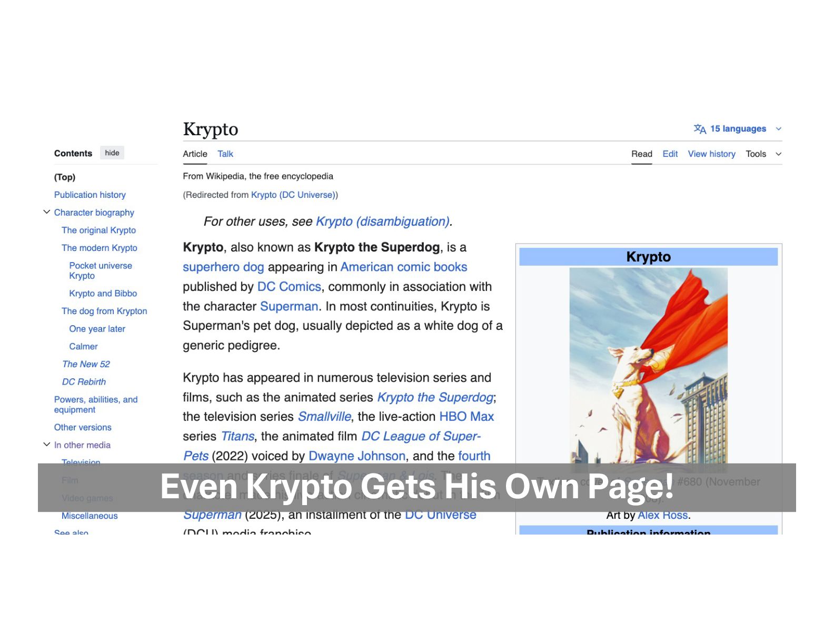Open the Titans link

237,437
